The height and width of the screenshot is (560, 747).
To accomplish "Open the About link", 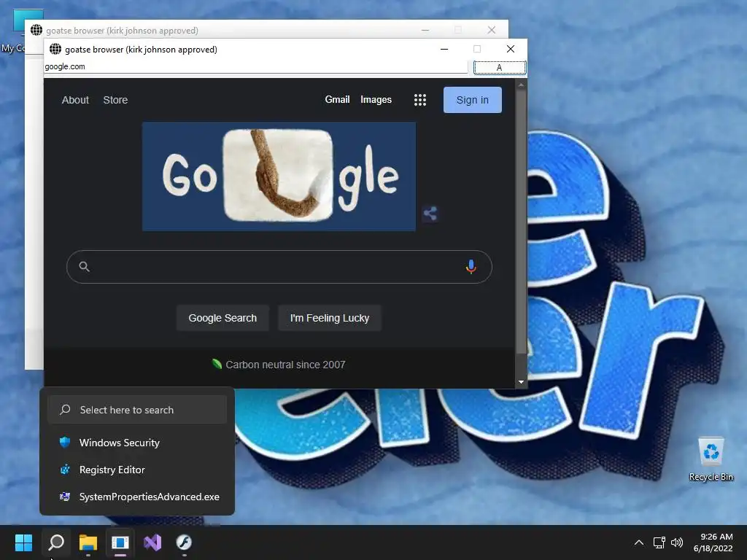I will (x=75, y=100).
